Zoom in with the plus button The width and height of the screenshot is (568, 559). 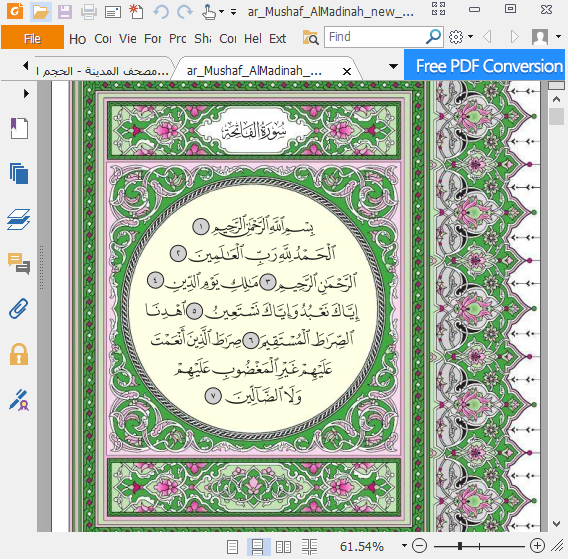(x=537, y=546)
